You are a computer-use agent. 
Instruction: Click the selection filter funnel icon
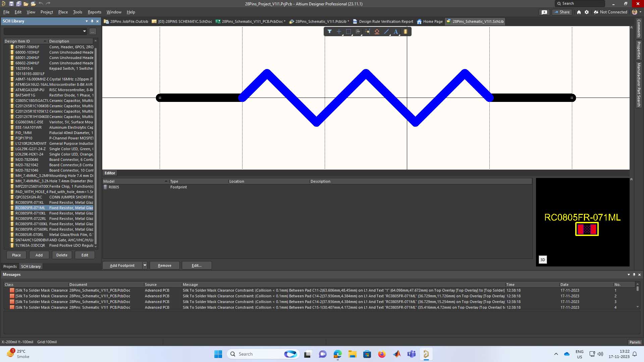point(329,32)
